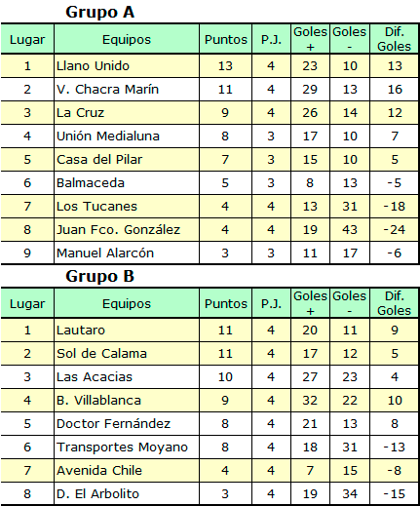The width and height of the screenshot is (420, 506).
Task: Select the Manuel Alarcón cell
Action: pyautogui.click(x=127, y=253)
